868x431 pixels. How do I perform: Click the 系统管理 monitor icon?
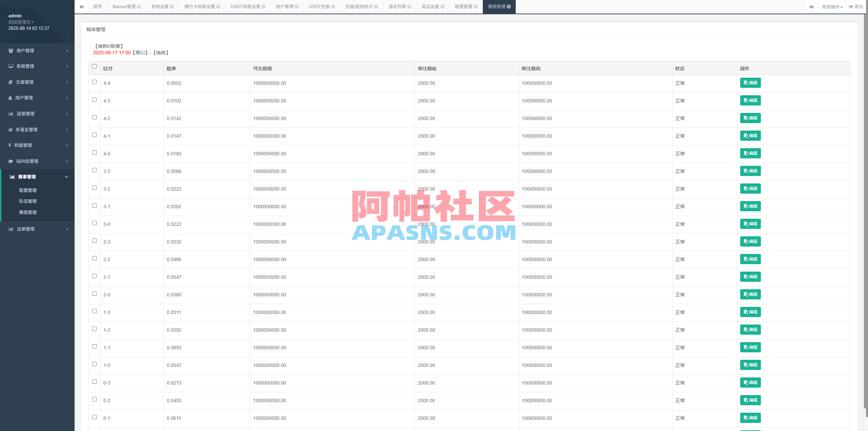[x=10, y=66]
